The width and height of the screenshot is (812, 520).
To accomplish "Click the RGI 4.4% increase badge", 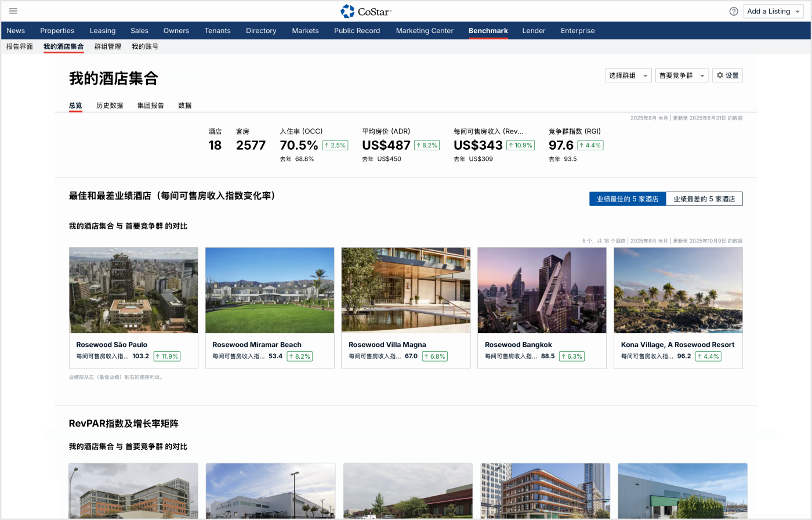I will (x=589, y=145).
